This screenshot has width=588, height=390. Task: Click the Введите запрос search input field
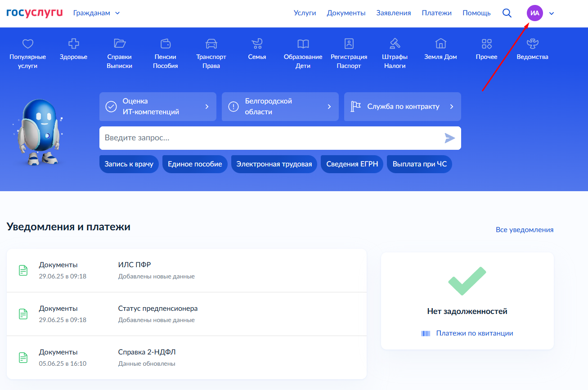click(270, 138)
